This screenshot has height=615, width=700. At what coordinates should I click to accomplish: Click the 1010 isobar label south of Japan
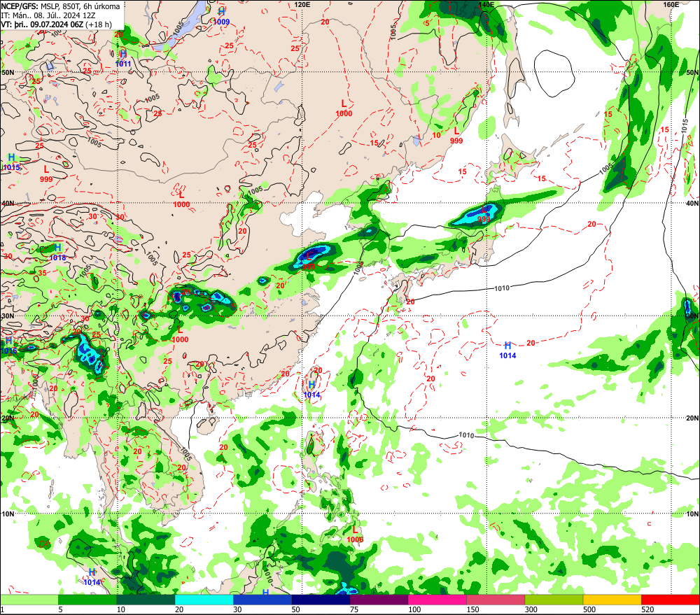coord(502,288)
